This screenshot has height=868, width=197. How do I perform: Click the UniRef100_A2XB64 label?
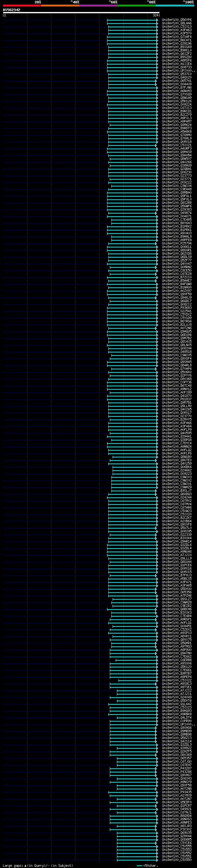click(x=177, y=521)
